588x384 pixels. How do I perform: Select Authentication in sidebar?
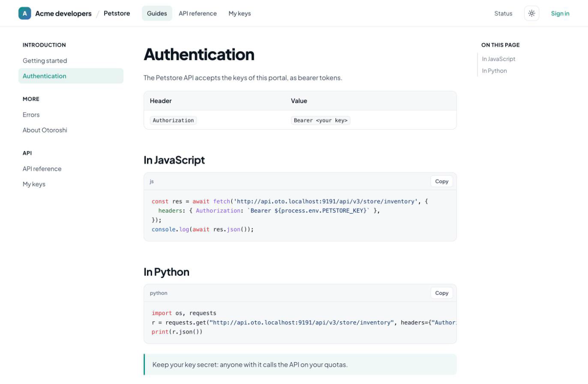(71, 76)
